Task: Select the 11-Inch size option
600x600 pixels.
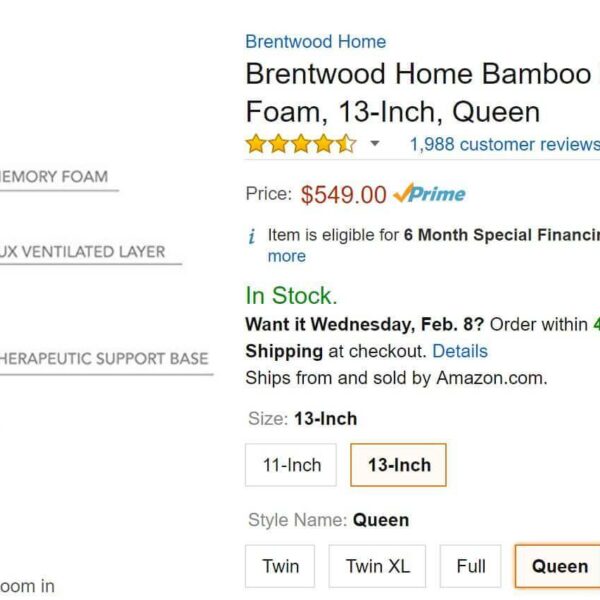Action: (x=291, y=465)
